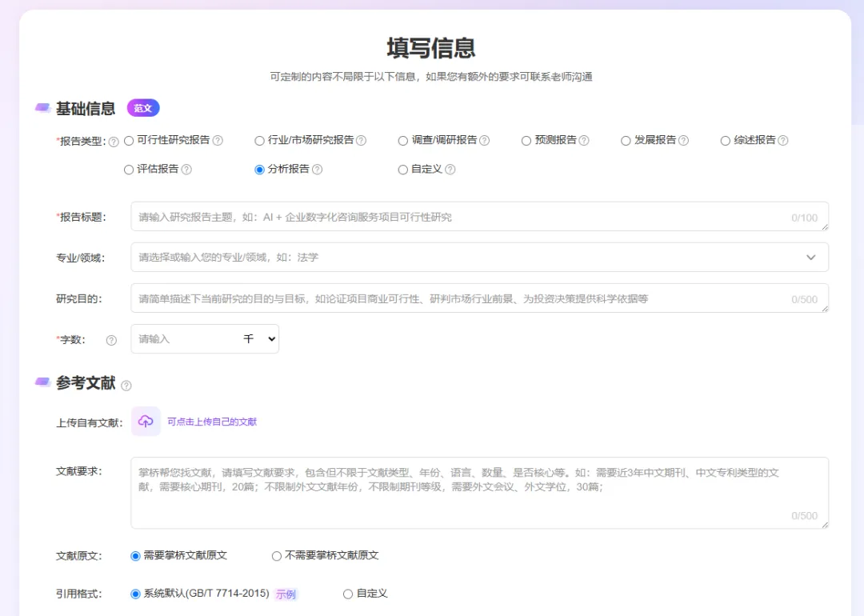Choose 需要掌桥文献原文 radio option
Image resolution: width=864 pixels, height=616 pixels.
pyautogui.click(x=135, y=556)
